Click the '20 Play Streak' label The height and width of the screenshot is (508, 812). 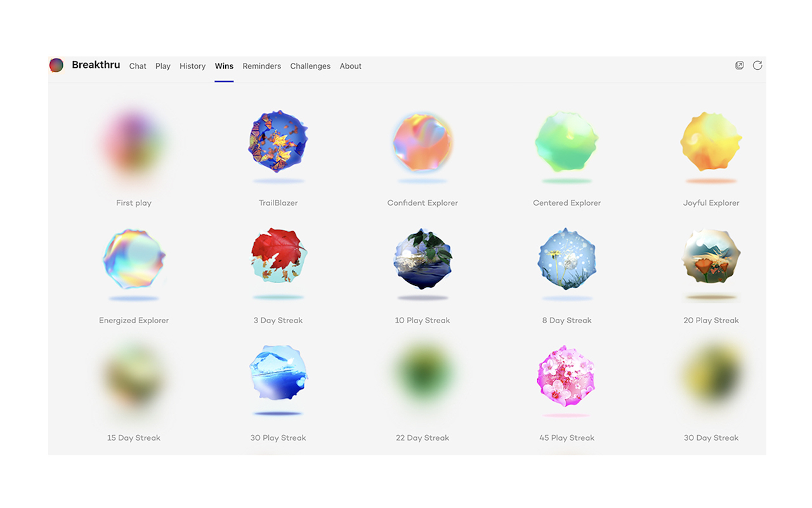[x=711, y=321]
